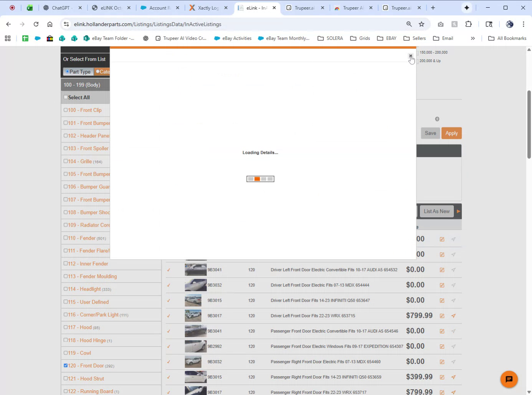Open the Chrome three-dot menu
Viewport: 532px width, 395px height.
524,24
